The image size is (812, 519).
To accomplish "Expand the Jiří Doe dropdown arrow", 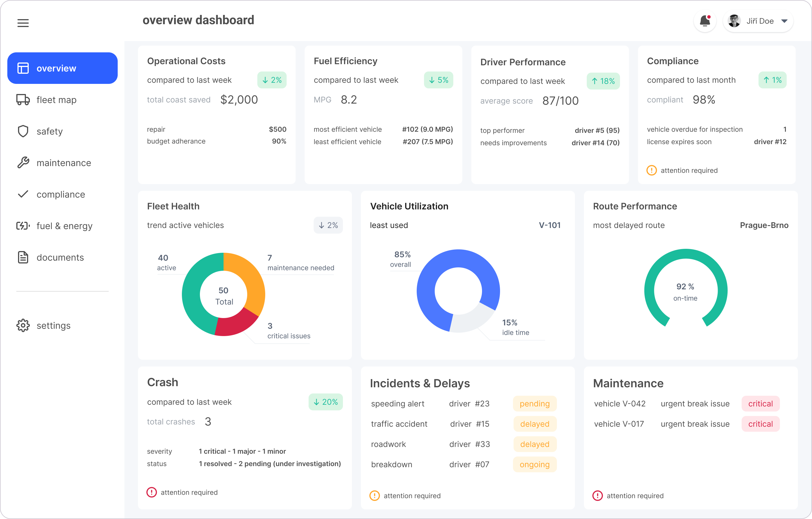I will [x=784, y=21].
